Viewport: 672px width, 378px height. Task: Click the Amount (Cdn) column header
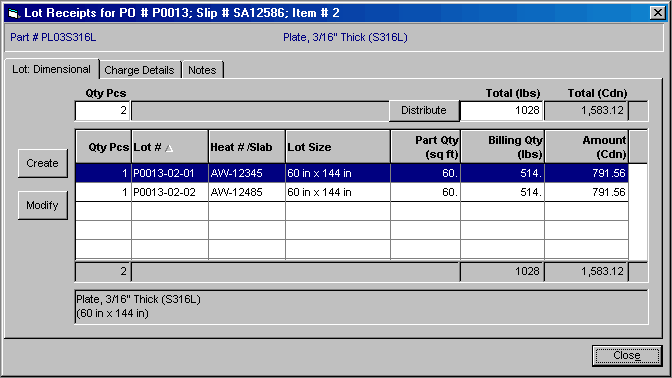pos(587,147)
